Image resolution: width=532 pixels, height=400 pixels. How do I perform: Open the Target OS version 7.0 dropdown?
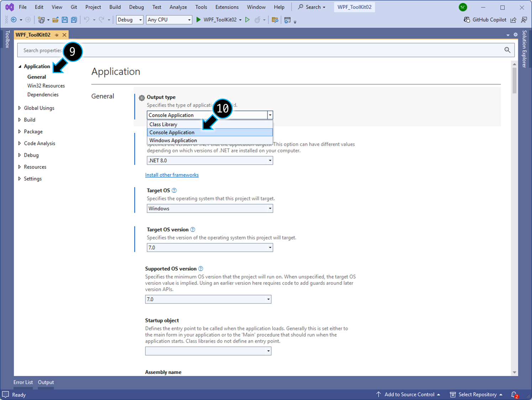coord(210,247)
